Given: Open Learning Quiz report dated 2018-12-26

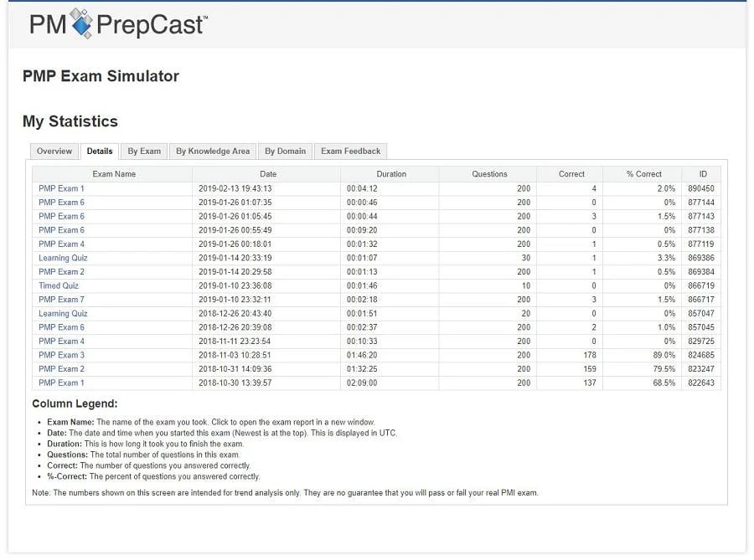Looking at the screenshot, I should click(x=63, y=314).
